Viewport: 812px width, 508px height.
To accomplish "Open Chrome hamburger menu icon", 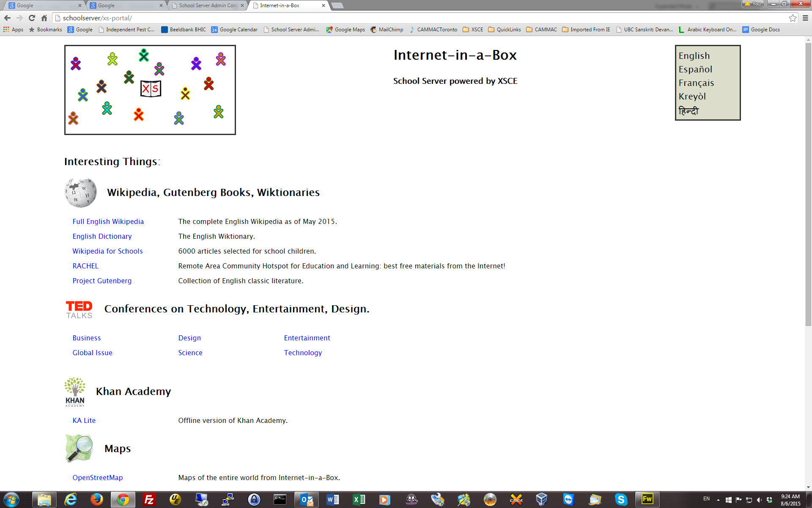I will [805, 18].
